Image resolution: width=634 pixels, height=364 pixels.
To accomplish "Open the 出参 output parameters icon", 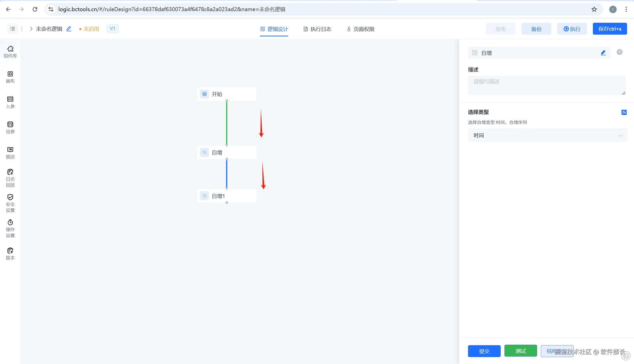I will pyautogui.click(x=10, y=127).
